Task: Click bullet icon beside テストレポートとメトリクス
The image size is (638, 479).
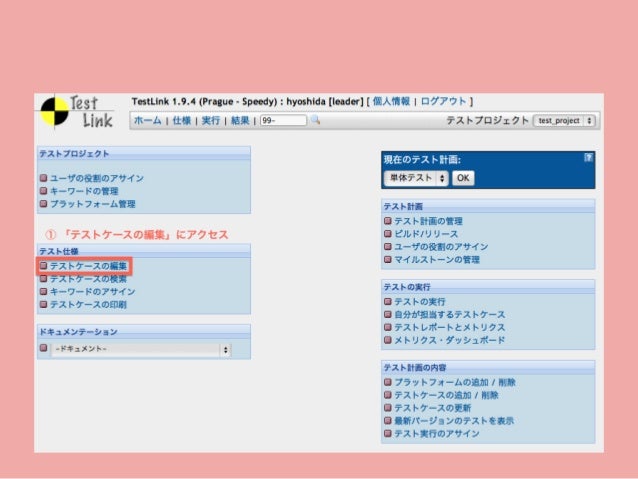Action: 388,327
